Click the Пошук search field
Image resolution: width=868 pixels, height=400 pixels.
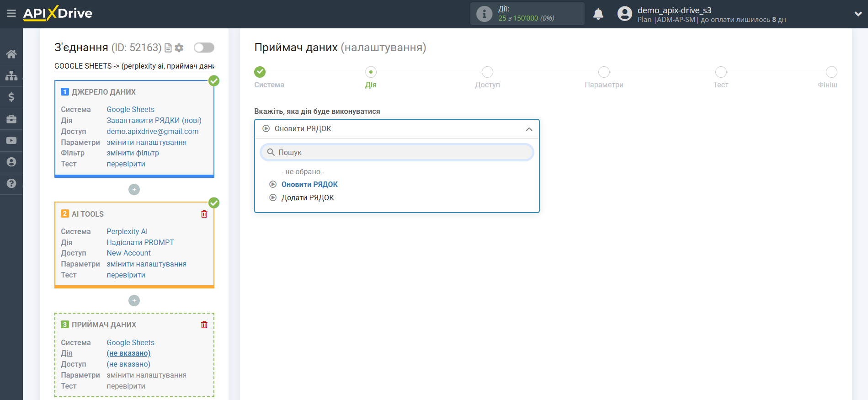pos(397,152)
